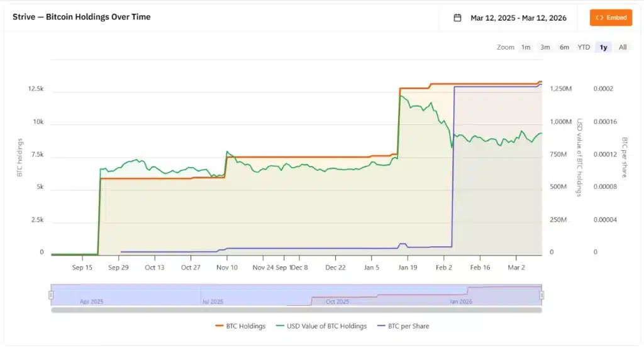The width and height of the screenshot is (644, 348).
Task: Click the 0.0002 BTC per share axis label
Action: pyautogui.click(x=603, y=89)
